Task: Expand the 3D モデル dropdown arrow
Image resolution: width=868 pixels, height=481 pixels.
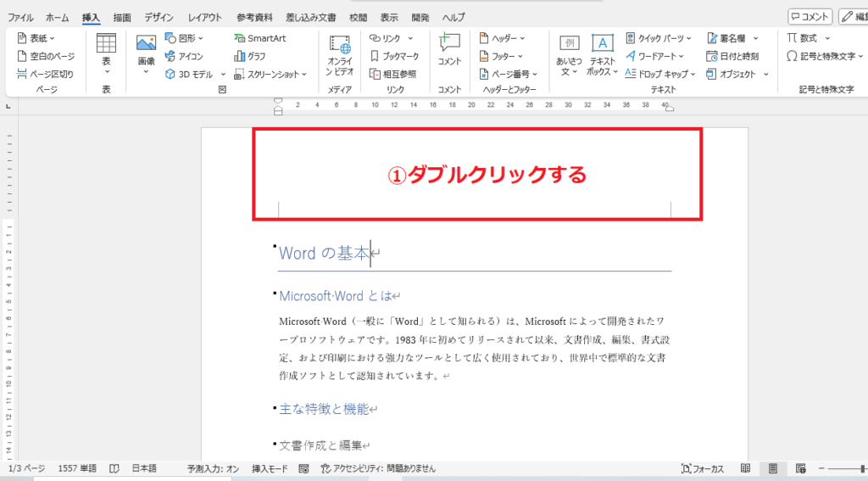Action: pyautogui.click(x=223, y=74)
